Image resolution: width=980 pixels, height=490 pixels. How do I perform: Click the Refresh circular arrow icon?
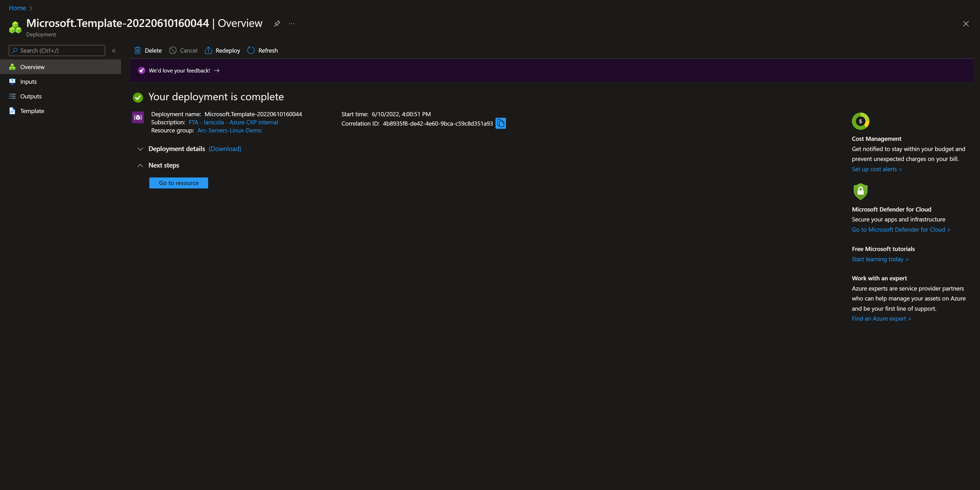(251, 50)
